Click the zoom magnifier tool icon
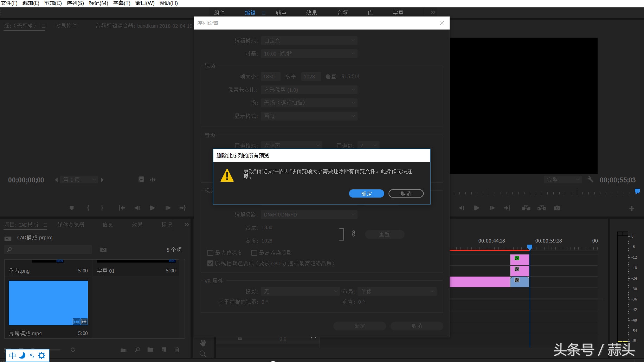Viewport: 644px width, 362px height. [x=203, y=354]
